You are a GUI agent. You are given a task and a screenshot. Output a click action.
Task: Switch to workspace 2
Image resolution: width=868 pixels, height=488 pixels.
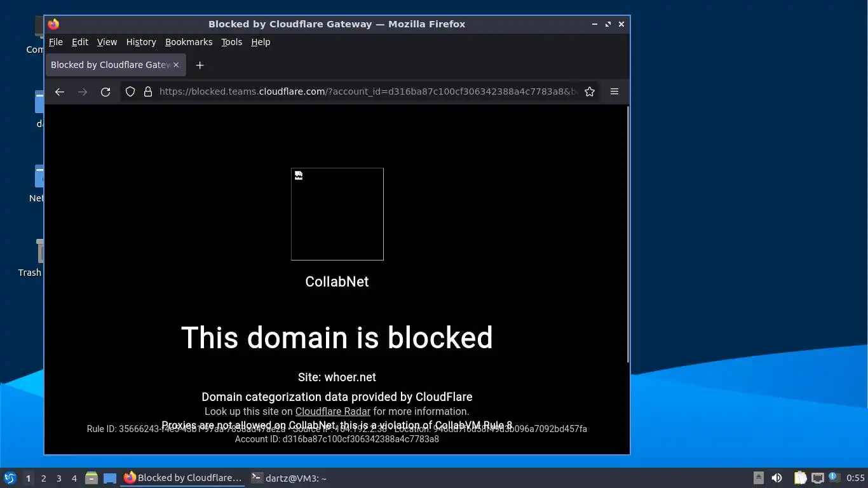point(43,478)
